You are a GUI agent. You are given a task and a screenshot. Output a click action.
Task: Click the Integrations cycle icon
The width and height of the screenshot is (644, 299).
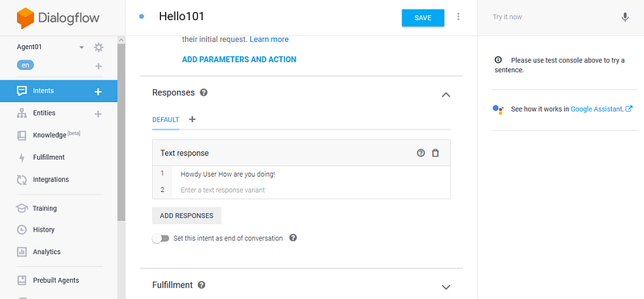[x=22, y=180]
